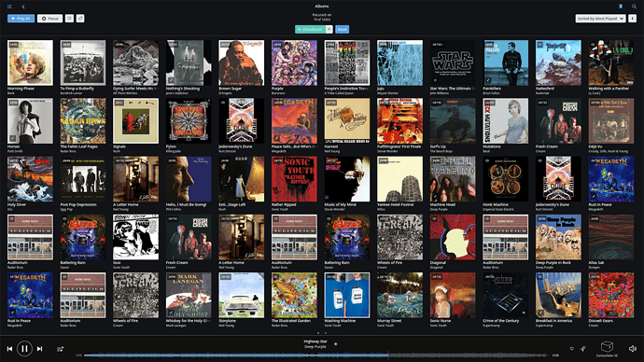This screenshot has height=362, width=644.
Task: Click the Post Pop Depression title text
Action: (x=78, y=205)
